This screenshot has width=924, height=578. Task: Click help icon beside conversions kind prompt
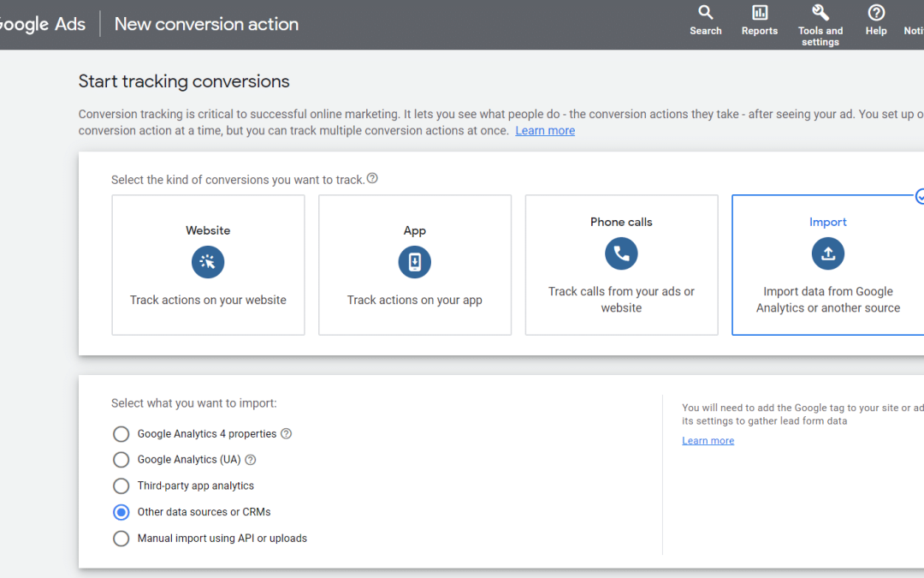pyautogui.click(x=372, y=179)
